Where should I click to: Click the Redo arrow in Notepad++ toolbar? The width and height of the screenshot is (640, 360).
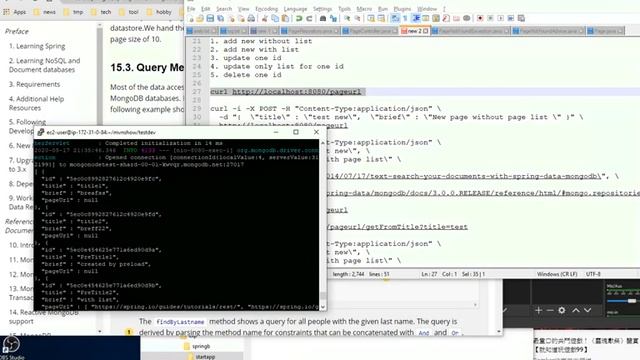pos(309,18)
